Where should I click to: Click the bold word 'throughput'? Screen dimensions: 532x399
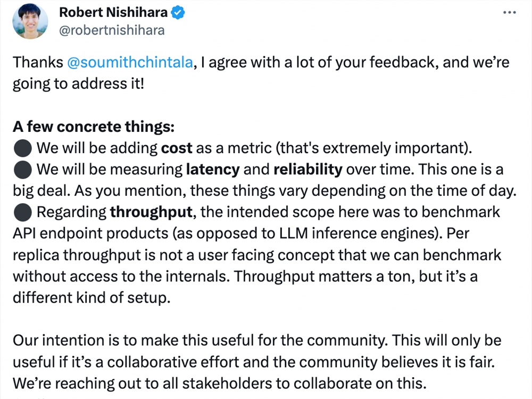tap(151, 212)
